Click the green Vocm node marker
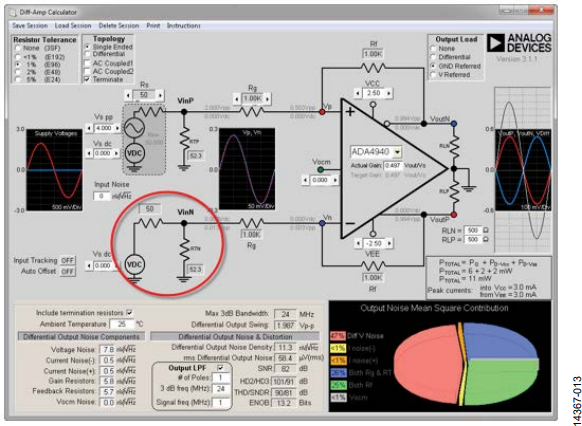The height and width of the screenshot is (426, 582). [x=321, y=170]
